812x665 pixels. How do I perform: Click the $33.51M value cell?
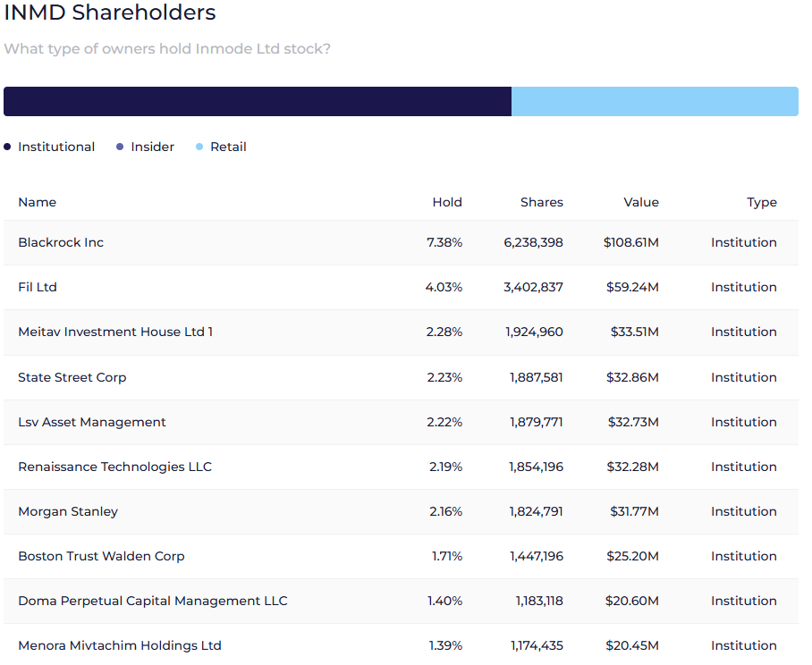[635, 332]
